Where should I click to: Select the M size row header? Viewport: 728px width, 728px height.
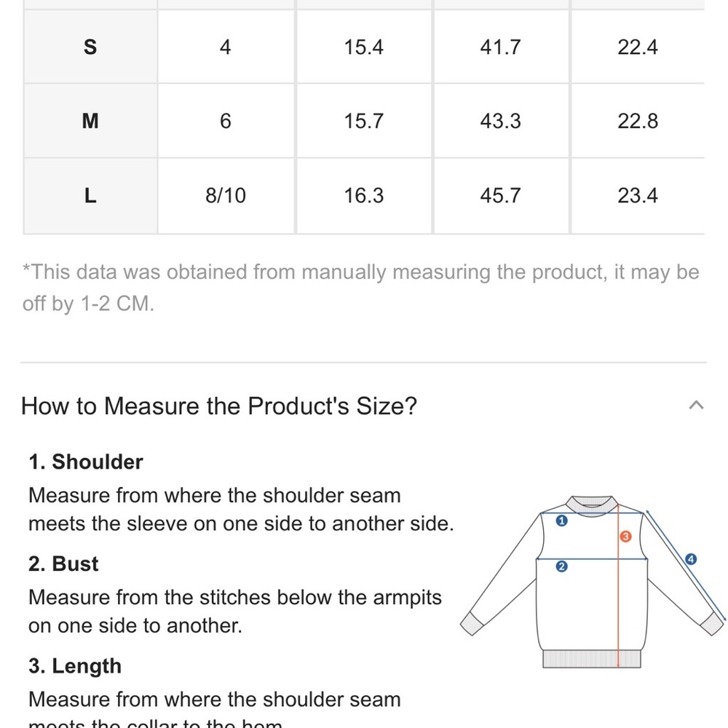point(90,121)
